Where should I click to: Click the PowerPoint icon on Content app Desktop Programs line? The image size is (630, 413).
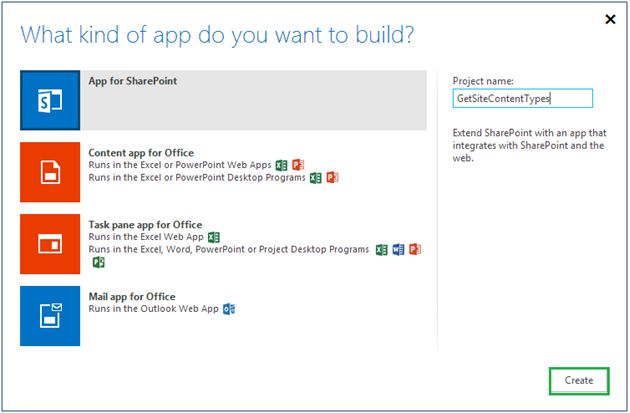pos(332,177)
